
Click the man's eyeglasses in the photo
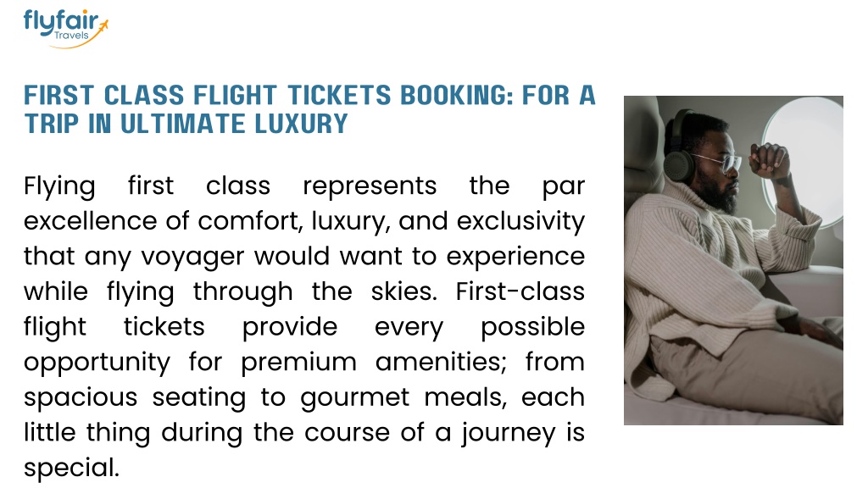(x=721, y=162)
